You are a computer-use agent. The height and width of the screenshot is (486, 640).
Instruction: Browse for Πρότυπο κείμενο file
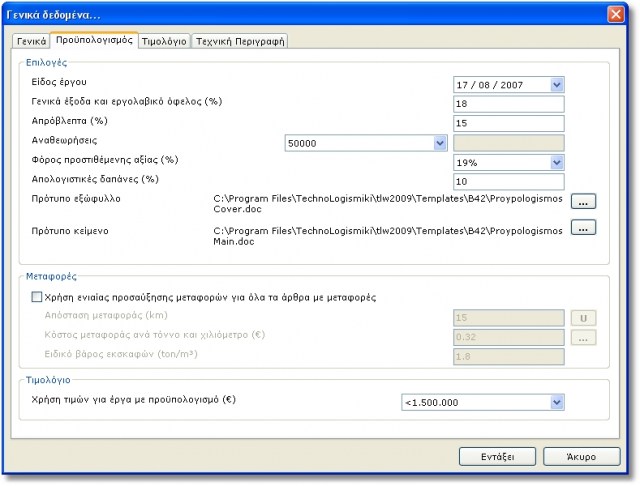pos(583,227)
